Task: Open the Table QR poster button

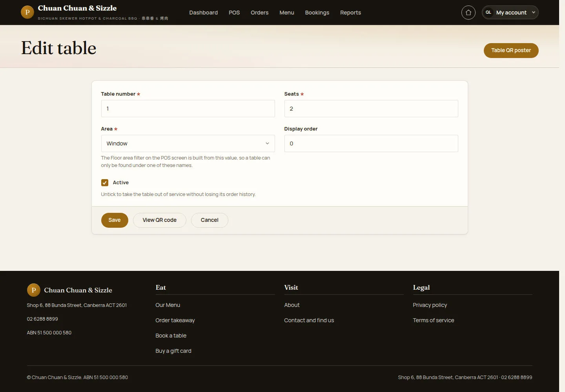Action: (511, 51)
